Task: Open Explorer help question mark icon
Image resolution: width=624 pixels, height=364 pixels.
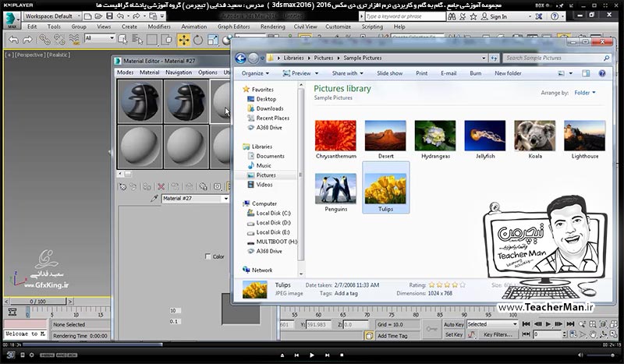Action: click(x=602, y=73)
